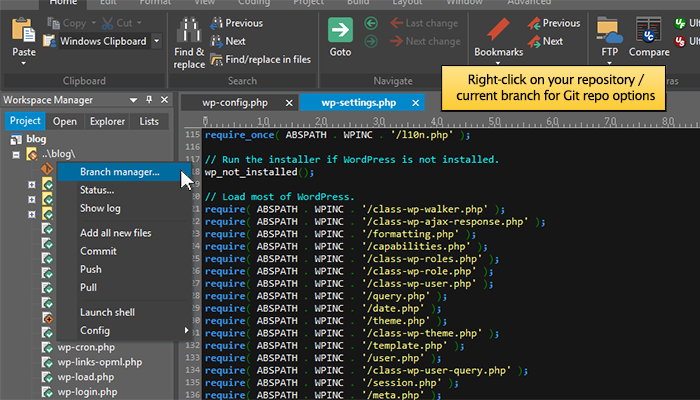Click the Cut scissors icon
This screenshot has height=400, width=700.
pos(108,23)
